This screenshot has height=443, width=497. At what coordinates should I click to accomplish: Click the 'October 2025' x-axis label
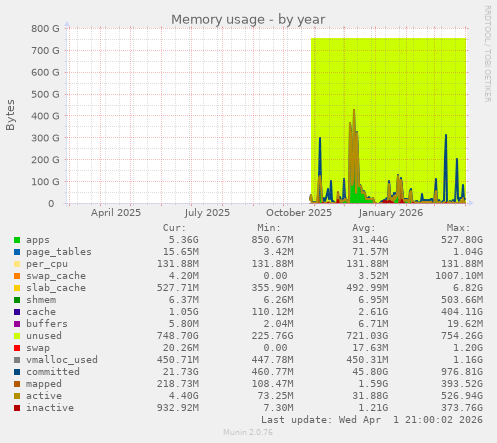299,213
